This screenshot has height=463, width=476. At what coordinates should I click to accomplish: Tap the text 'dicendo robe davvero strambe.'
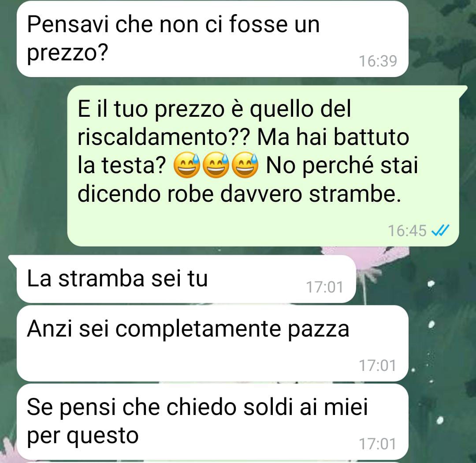pos(239,193)
